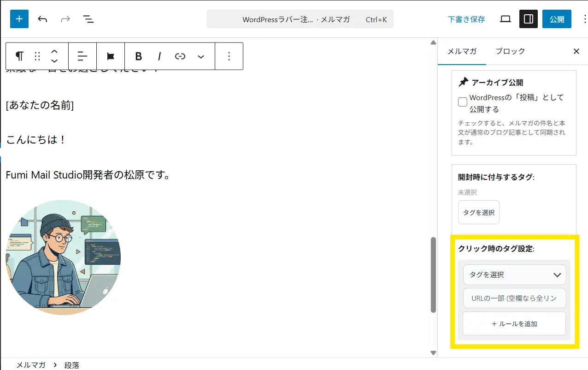This screenshot has height=370, width=588.
Task: Undo the last edit
Action: (42, 19)
